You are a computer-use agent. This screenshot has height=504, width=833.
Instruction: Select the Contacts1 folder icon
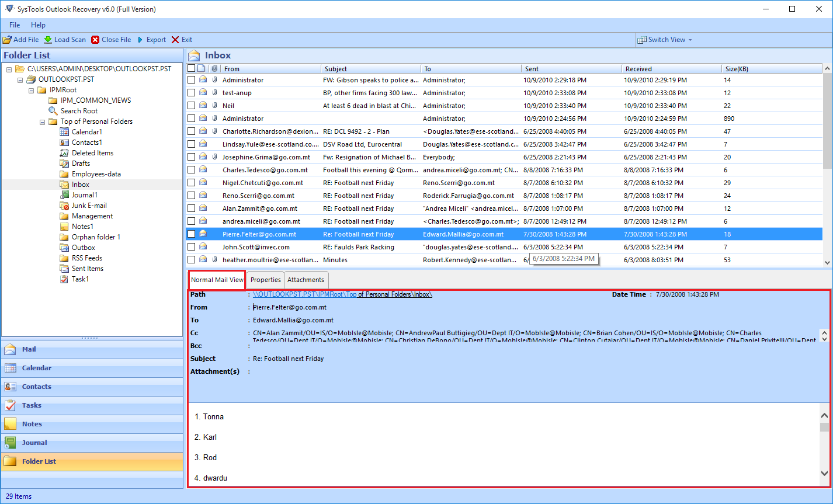point(64,142)
